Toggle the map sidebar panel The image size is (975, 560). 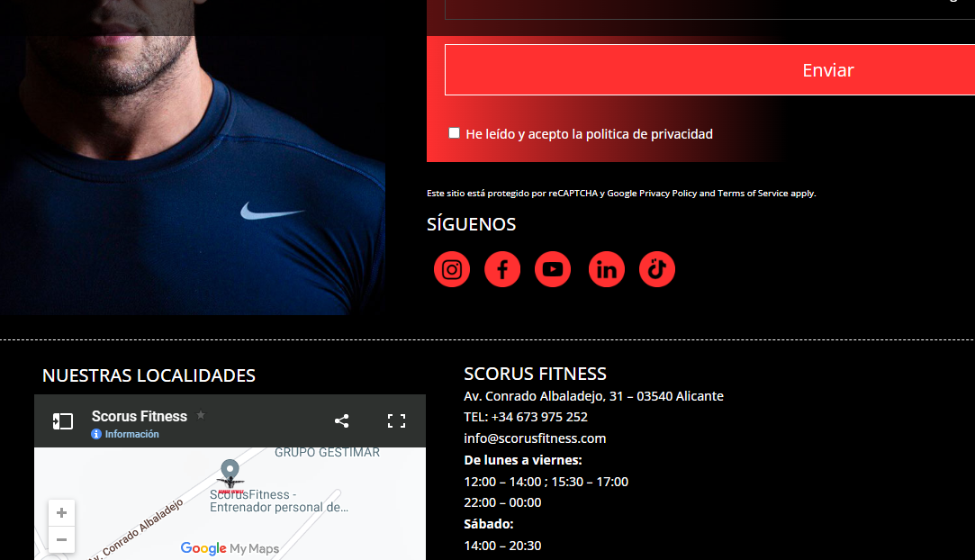[x=63, y=421]
